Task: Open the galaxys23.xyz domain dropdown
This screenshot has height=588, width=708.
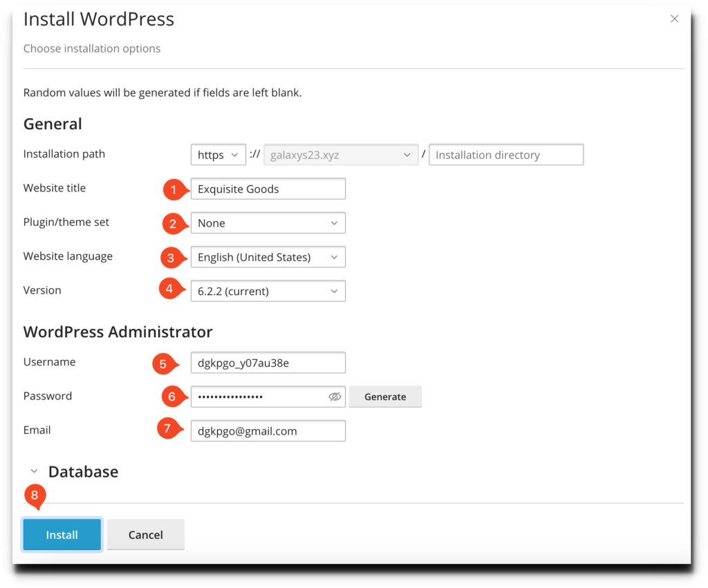Action: (341, 155)
